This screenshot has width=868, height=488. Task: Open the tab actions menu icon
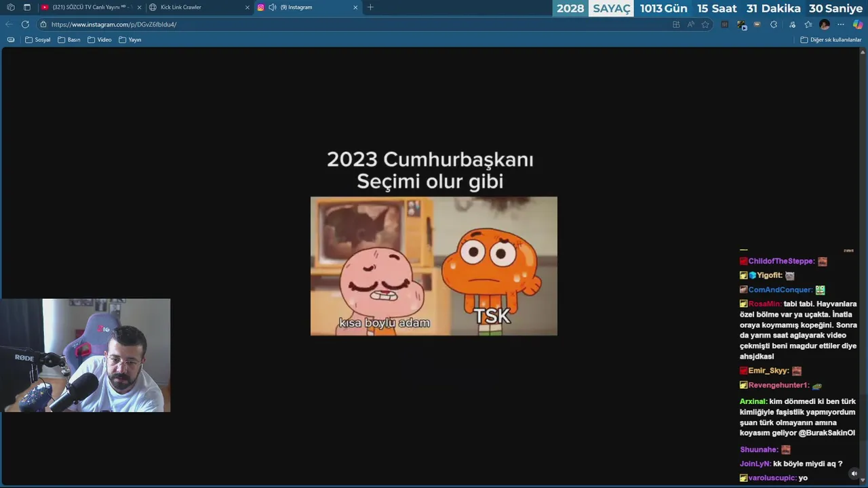27,7
